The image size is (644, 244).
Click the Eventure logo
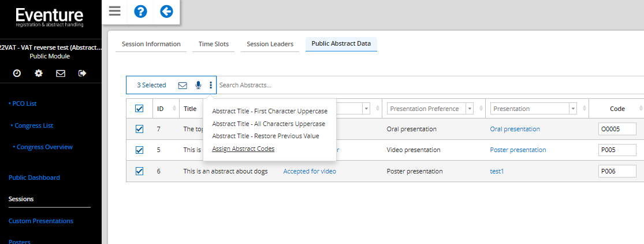point(50,18)
